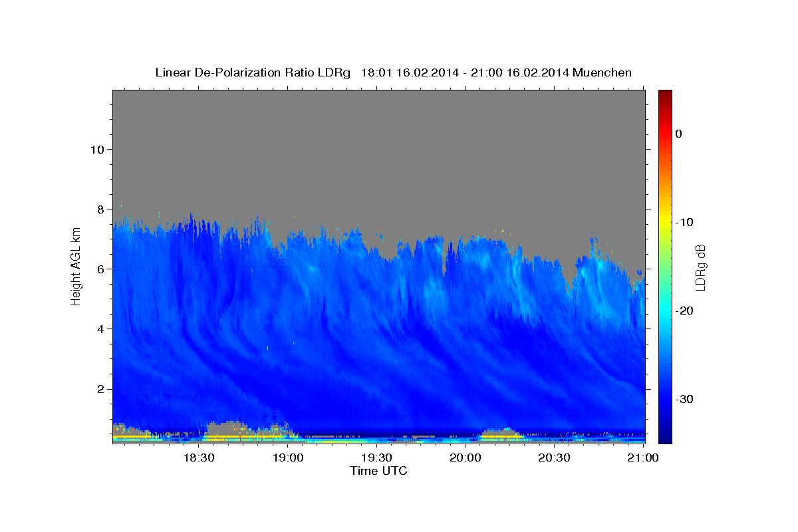
Task: Click the dark blue bottom of colorbar
Action: click(665, 436)
